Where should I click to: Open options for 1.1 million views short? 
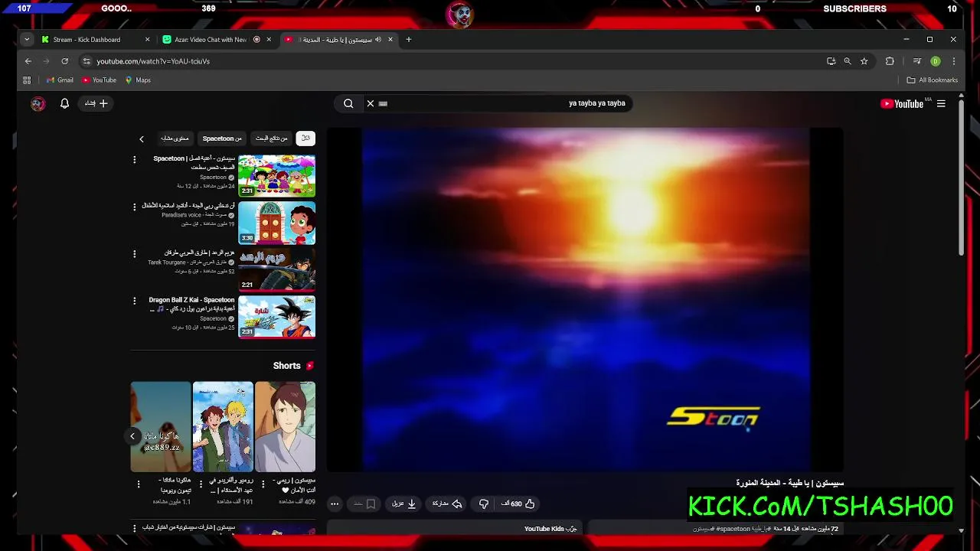coord(139,484)
